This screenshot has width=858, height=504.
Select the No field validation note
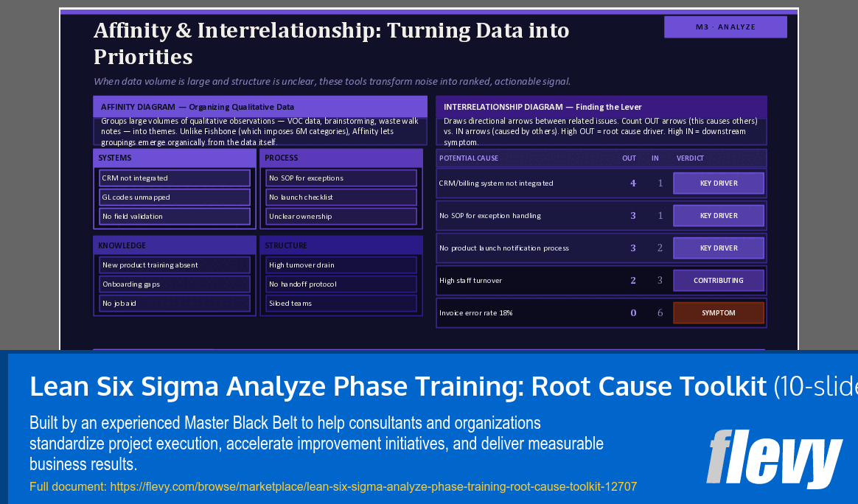(175, 216)
